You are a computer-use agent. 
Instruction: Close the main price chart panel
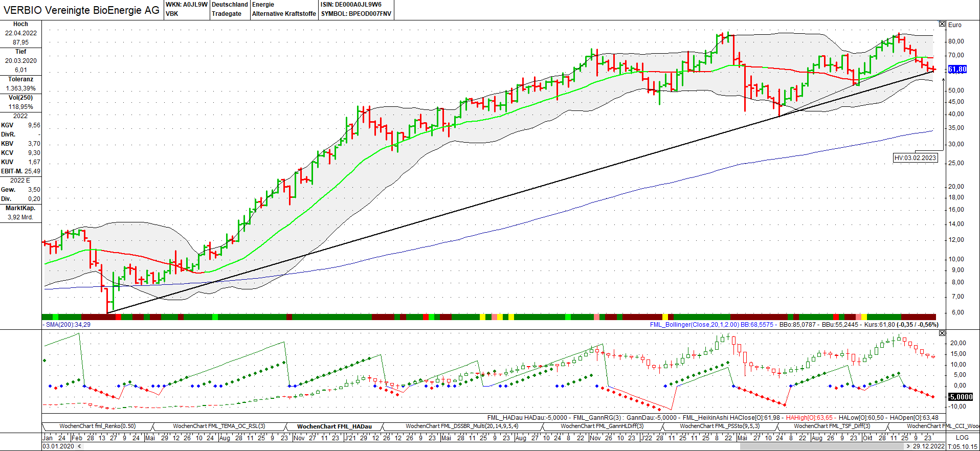click(942, 24)
